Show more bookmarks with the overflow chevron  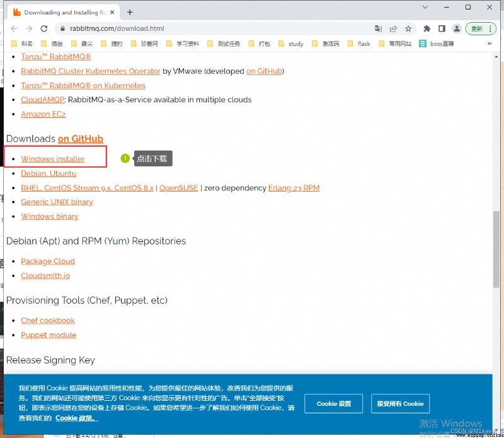[490, 43]
